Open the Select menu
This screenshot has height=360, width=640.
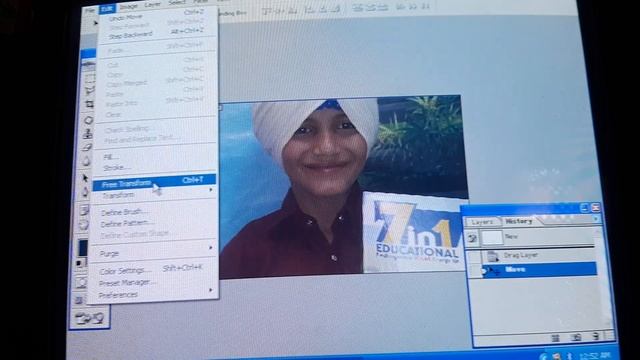pos(177,2)
